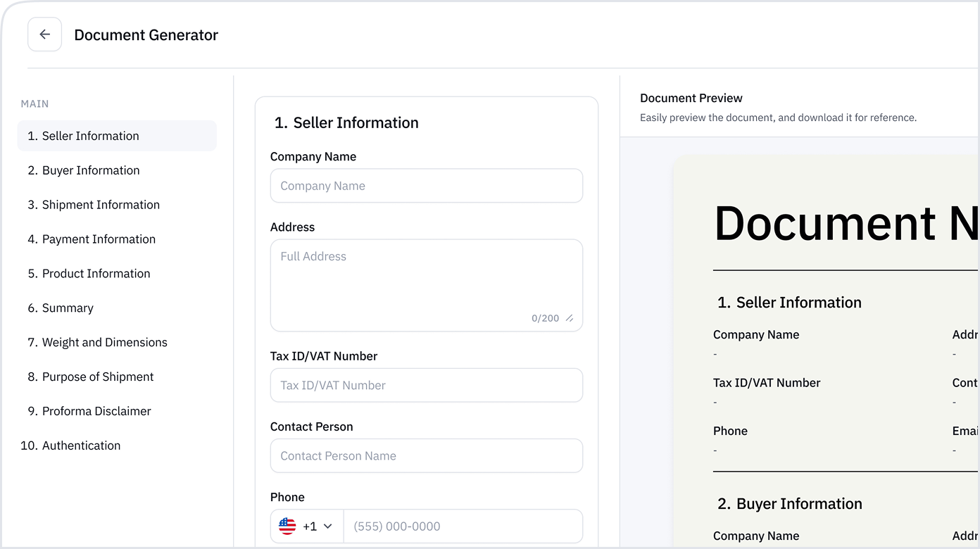Image resolution: width=980 pixels, height=549 pixels.
Task: Click the Company Name input field
Action: click(426, 186)
